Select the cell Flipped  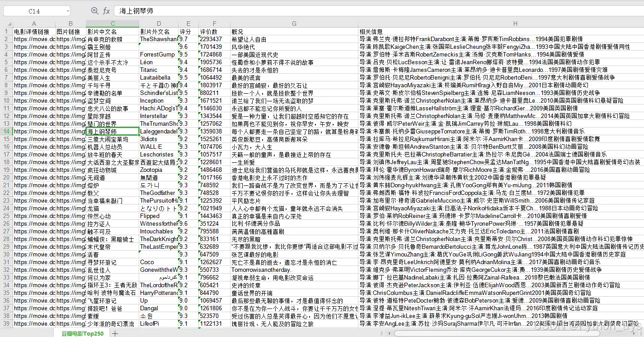click(158, 216)
